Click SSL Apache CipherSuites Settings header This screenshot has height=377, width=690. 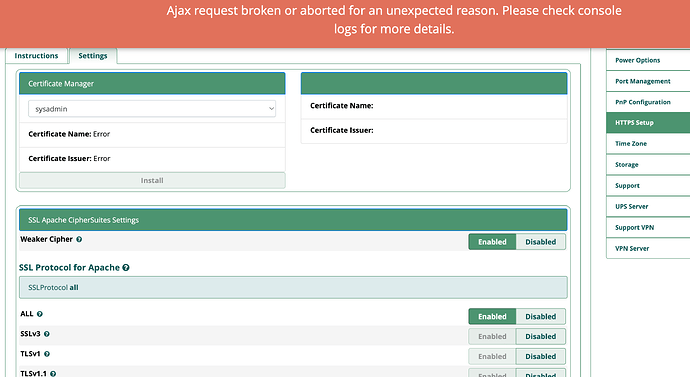coord(293,220)
